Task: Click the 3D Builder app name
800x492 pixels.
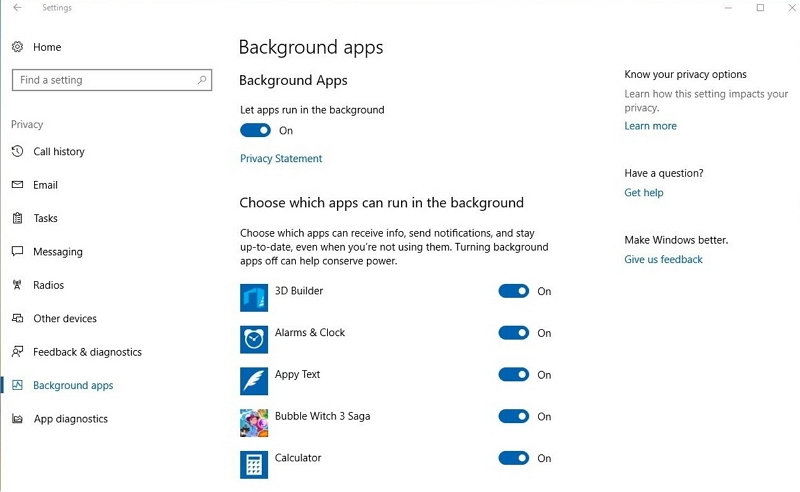Action: point(299,291)
